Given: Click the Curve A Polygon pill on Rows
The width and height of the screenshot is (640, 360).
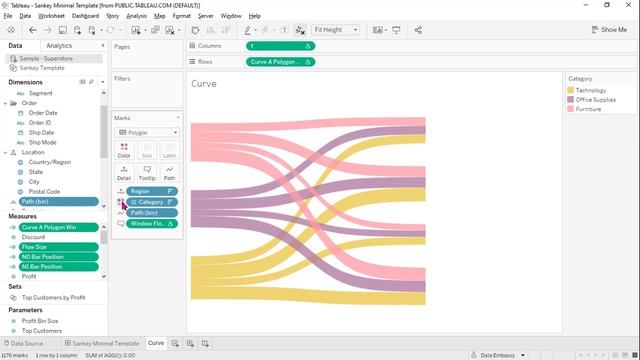Looking at the screenshot, I should click(x=280, y=62).
